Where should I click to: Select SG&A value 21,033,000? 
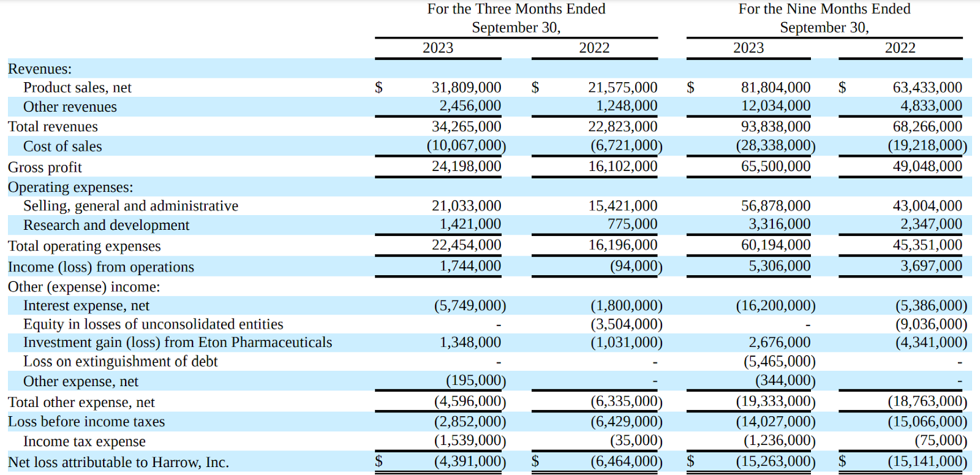[466, 205]
